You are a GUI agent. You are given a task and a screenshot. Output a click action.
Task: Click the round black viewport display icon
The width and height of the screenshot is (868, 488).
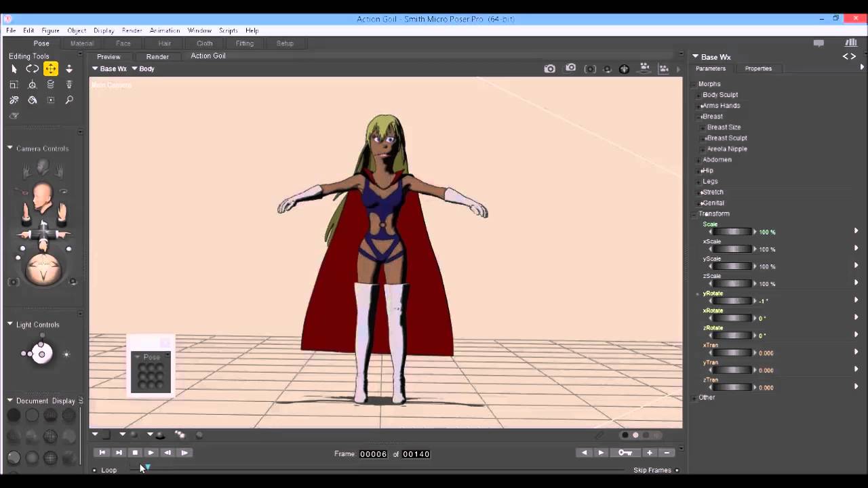click(x=624, y=69)
